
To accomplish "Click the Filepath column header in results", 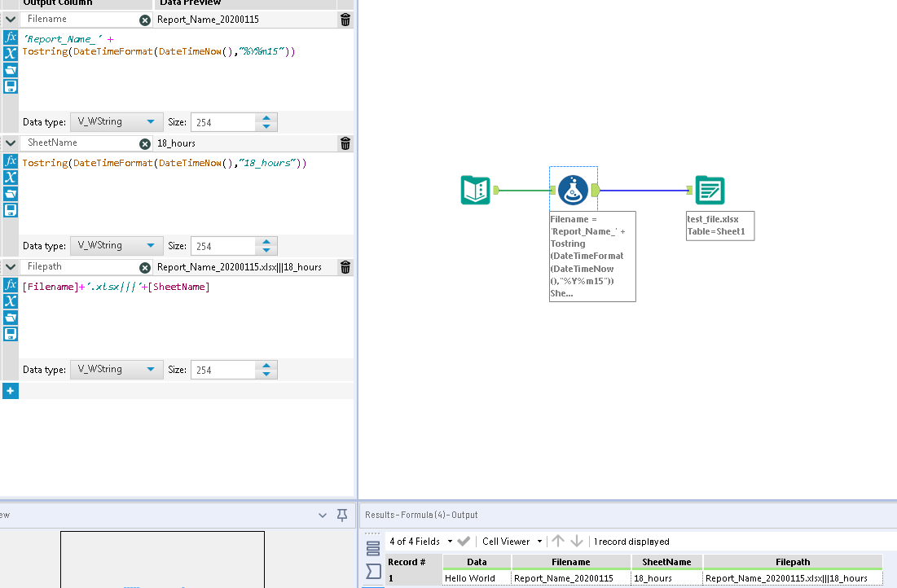I will (x=792, y=562).
